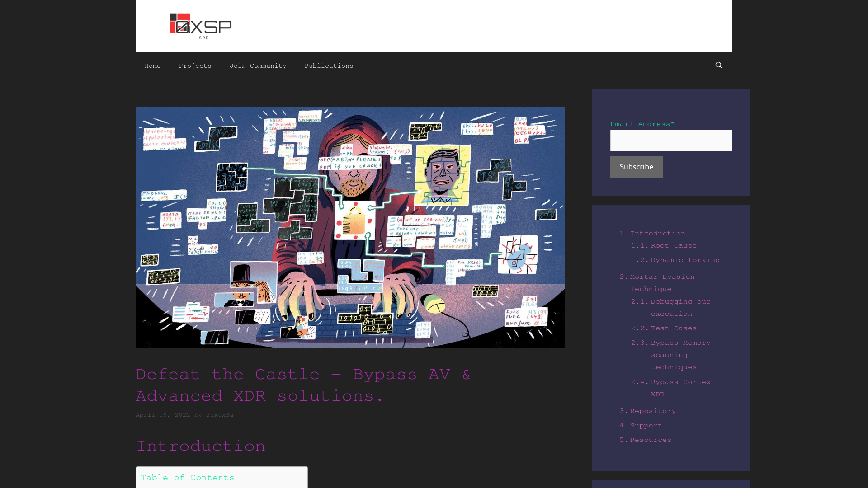The width and height of the screenshot is (868, 488).
Task: Open the search magnifier icon
Action: pos(719,66)
